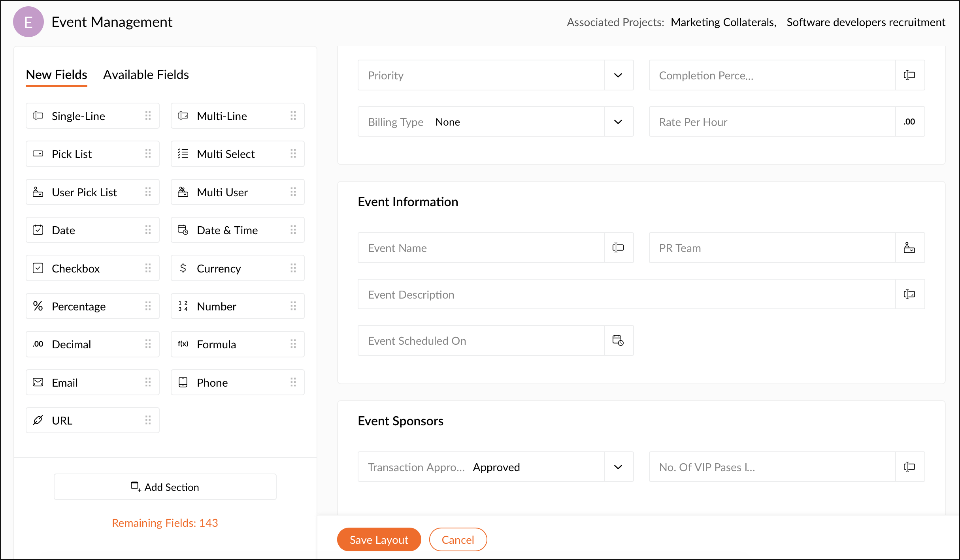Click the drag handle on Phone field
960x560 pixels.
(293, 382)
